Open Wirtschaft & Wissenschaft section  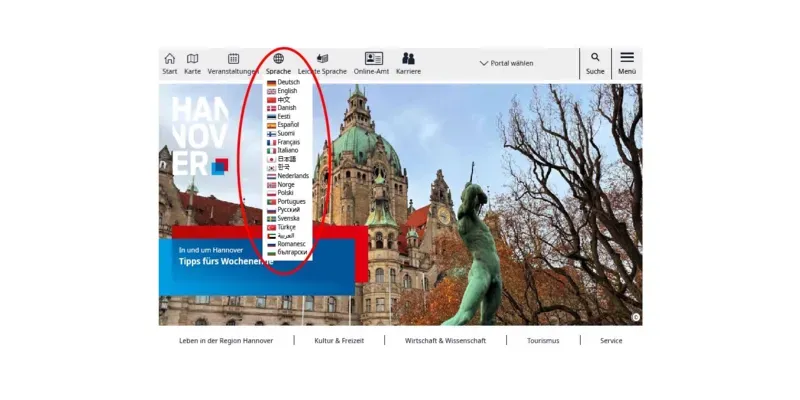[x=445, y=340]
